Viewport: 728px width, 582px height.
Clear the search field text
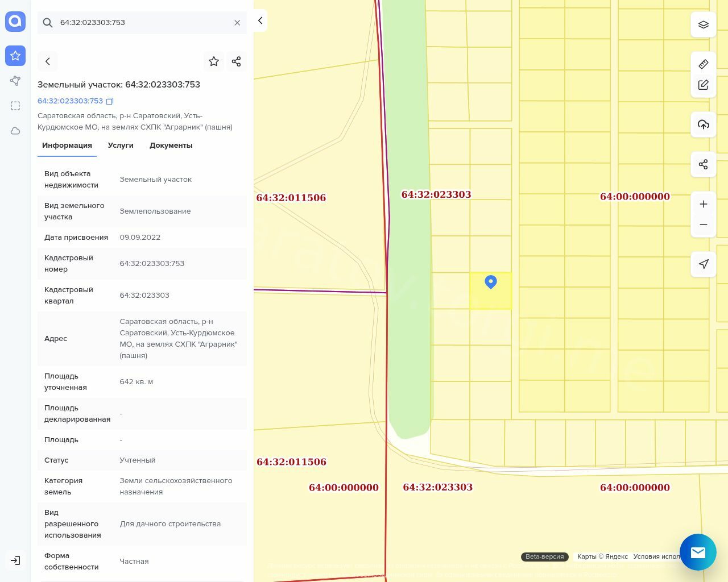pos(237,23)
